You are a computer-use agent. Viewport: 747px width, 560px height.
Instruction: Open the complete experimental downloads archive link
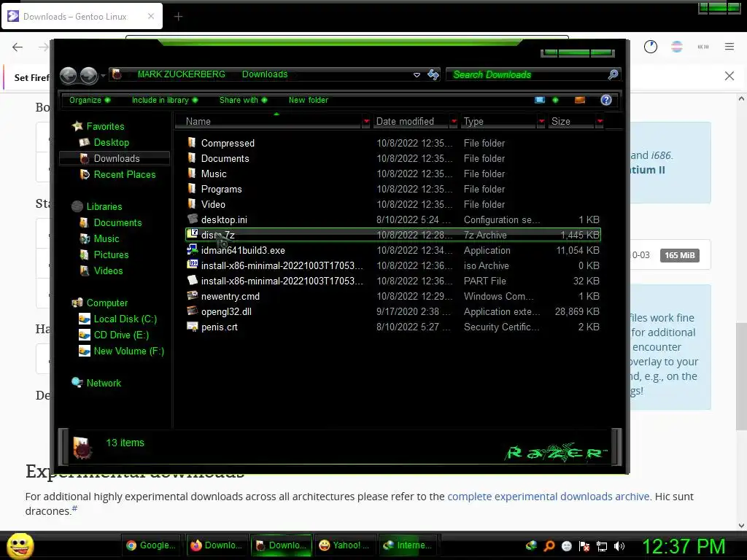coord(549,496)
